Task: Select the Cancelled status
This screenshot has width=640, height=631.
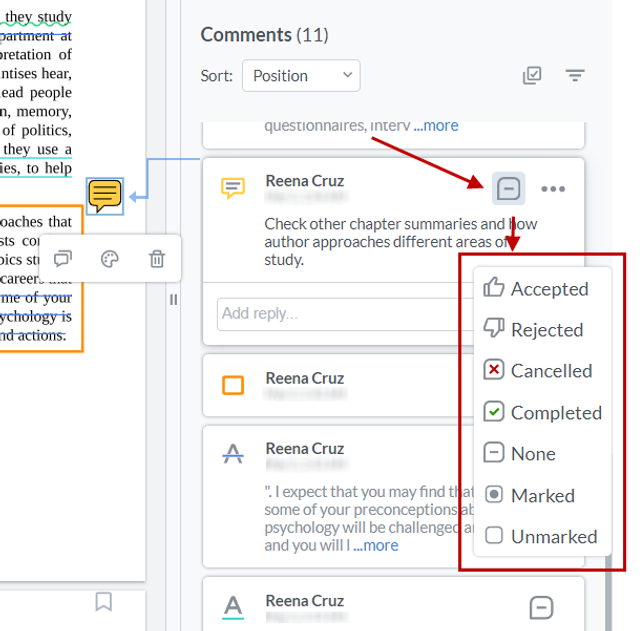Action: click(542, 371)
